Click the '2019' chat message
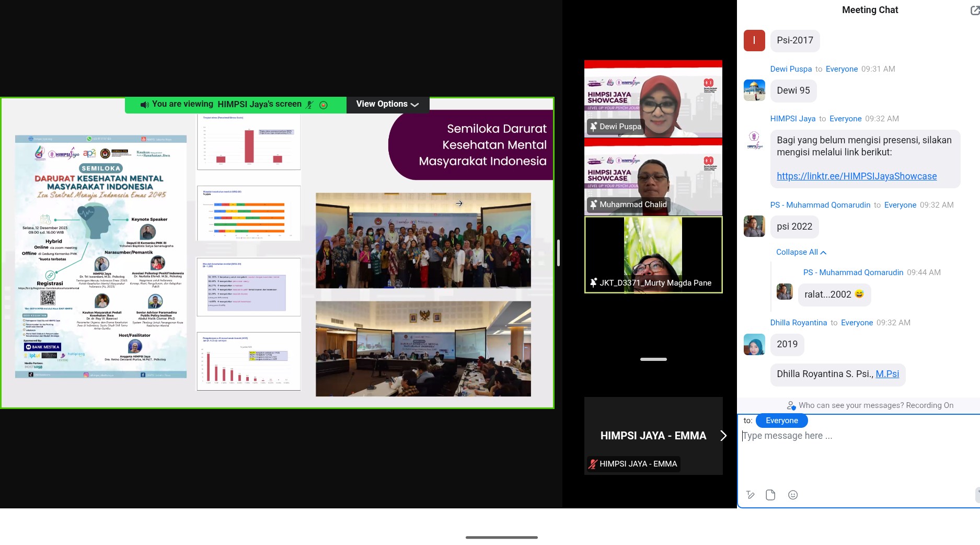Image resolution: width=980 pixels, height=545 pixels. point(787,344)
